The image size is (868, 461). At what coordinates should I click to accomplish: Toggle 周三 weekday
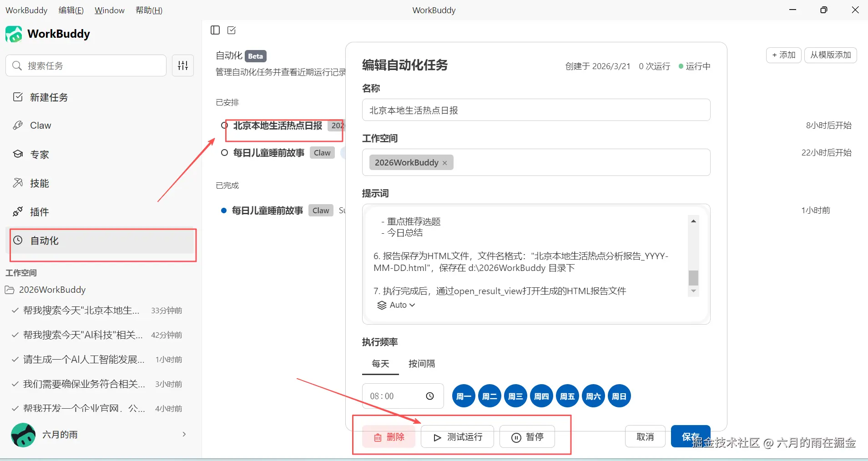515,396
